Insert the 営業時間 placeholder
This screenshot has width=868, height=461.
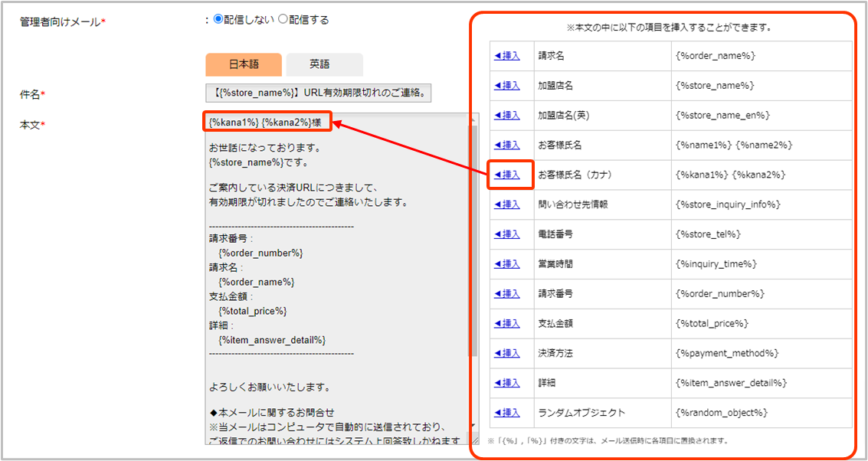click(x=507, y=264)
